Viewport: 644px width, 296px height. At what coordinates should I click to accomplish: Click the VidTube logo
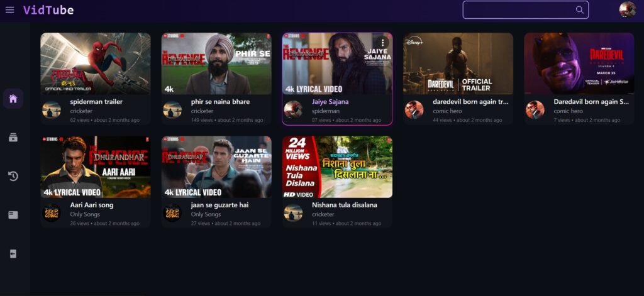(x=48, y=10)
